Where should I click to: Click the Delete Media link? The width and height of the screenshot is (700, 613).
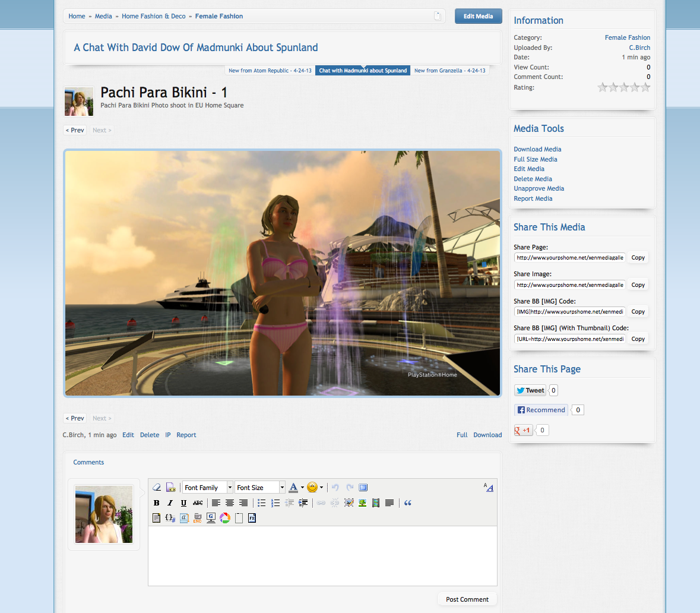(533, 179)
